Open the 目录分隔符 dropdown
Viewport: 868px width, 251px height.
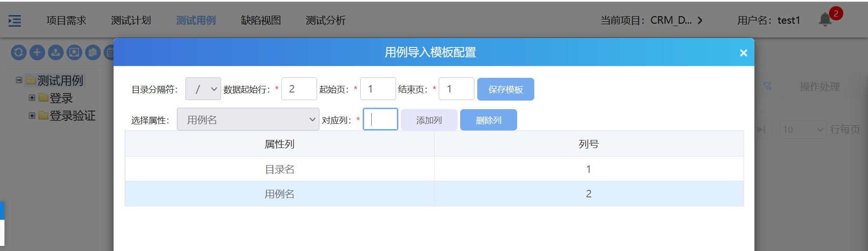(203, 89)
